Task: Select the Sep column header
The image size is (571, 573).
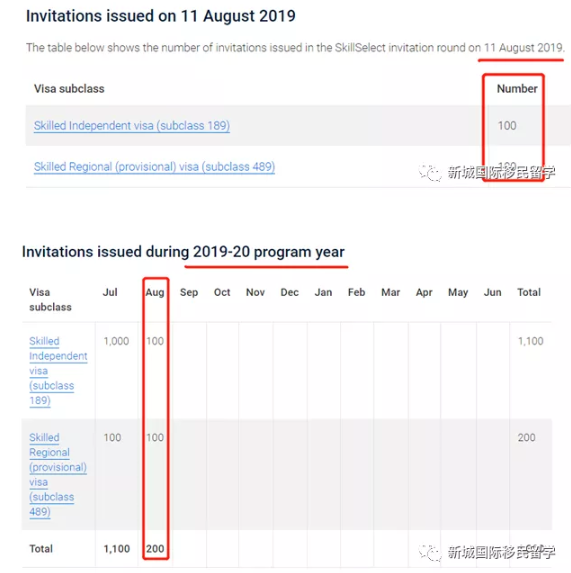Action: click(189, 292)
